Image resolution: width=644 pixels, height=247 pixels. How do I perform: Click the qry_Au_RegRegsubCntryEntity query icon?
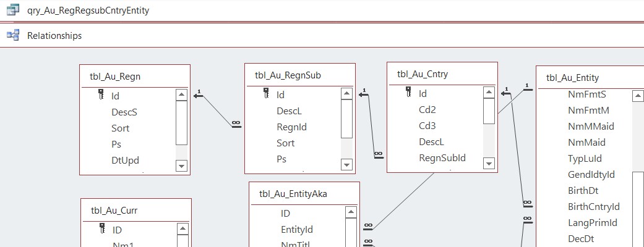pyautogui.click(x=12, y=10)
